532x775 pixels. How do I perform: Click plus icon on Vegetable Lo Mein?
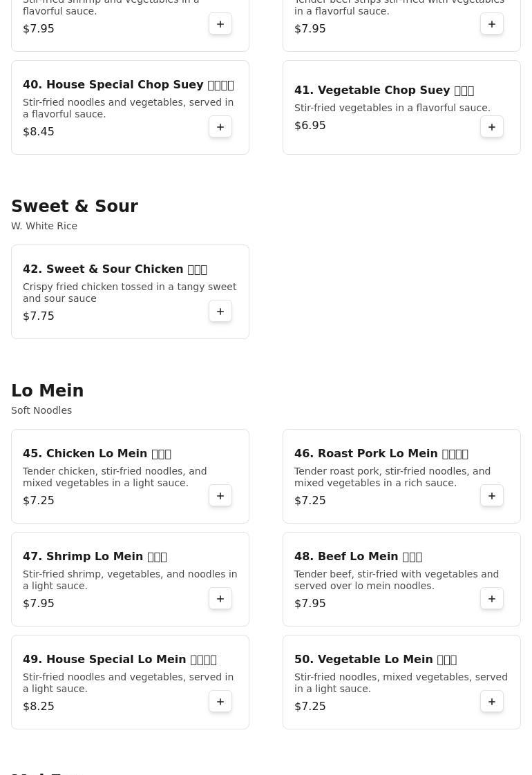(x=491, y=701)
